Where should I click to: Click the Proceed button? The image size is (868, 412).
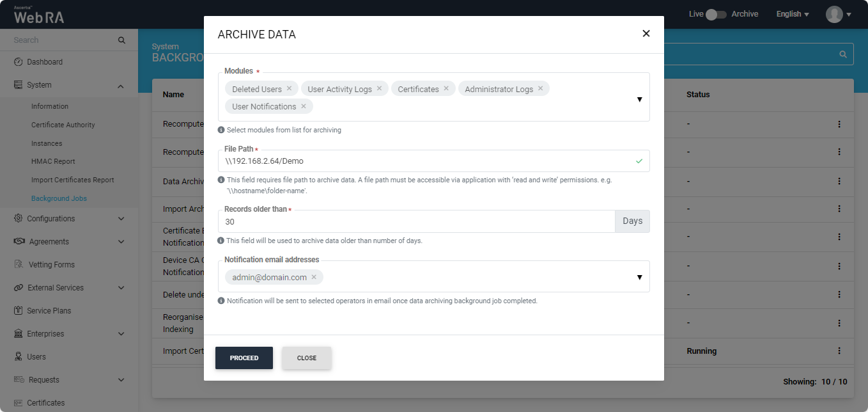244,358
